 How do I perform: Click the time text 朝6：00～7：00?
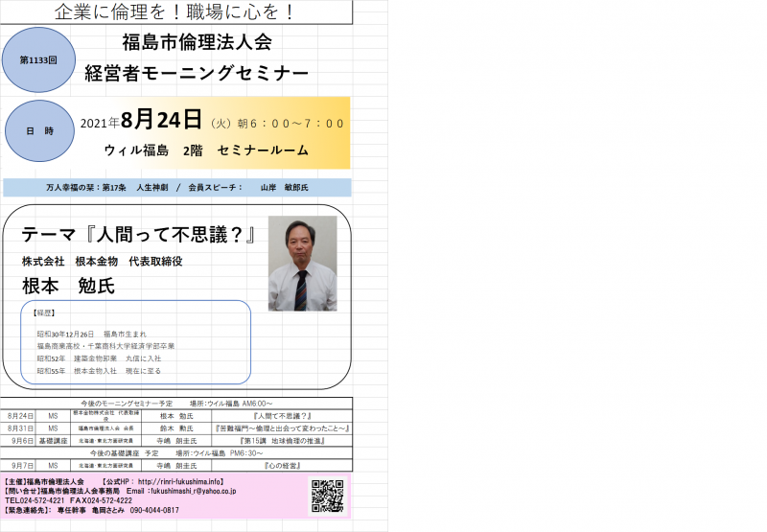(291, 124)
